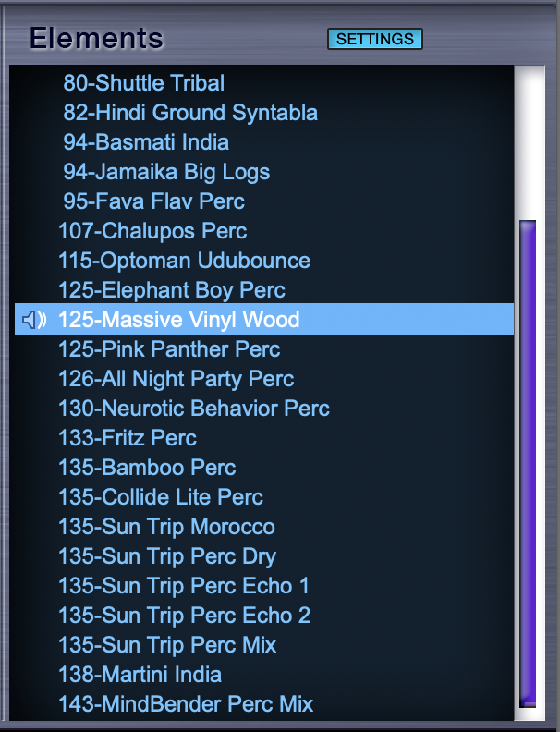This screenshot has height=732, width=560.
Task: Choose 133-Fritz Perc element
Action: [x=127, y=438]
